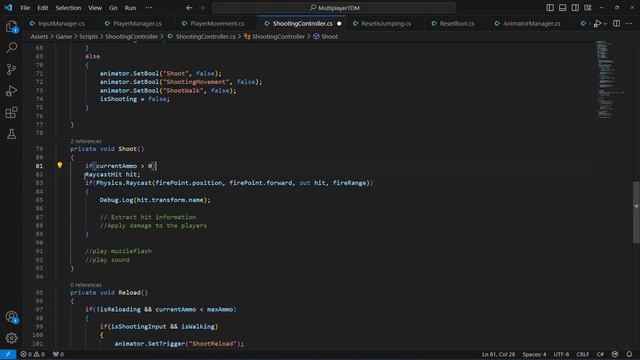Click the status bar icon left of the bell
The image size is (640, 360).
click(x=615, y=354)
